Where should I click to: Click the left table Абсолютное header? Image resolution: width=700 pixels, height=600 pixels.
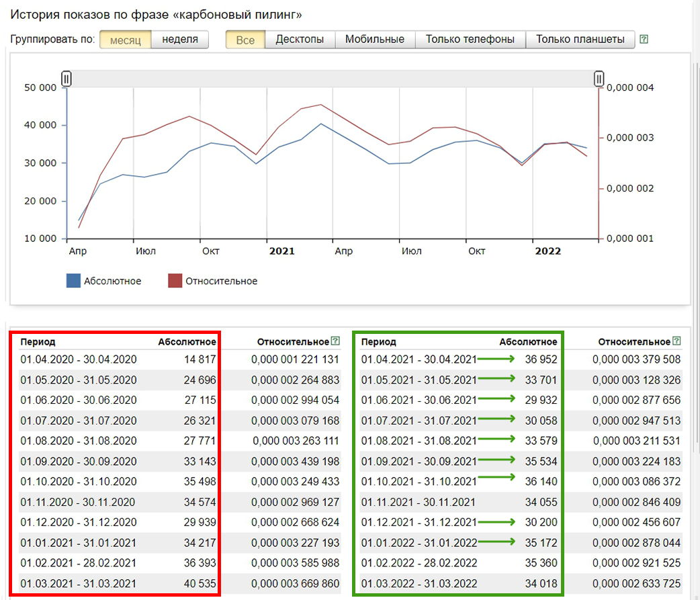pos(187,342)
